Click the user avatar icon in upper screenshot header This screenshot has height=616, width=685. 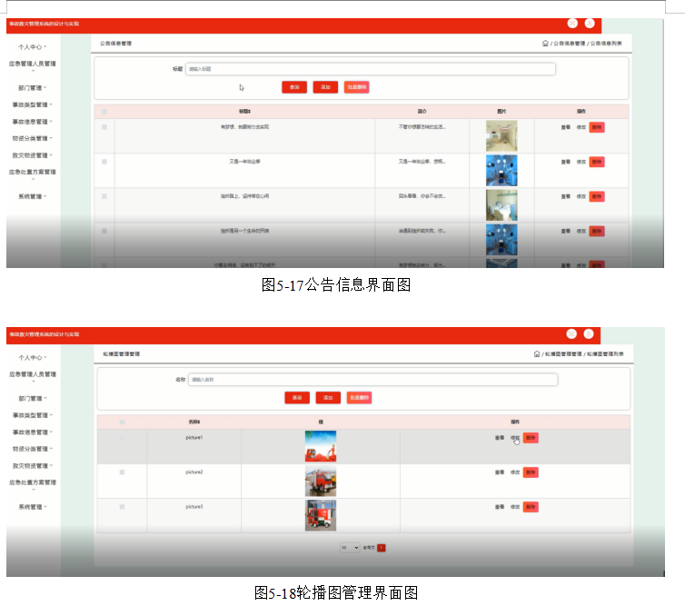pyautogui.click(x=590, y=24)
